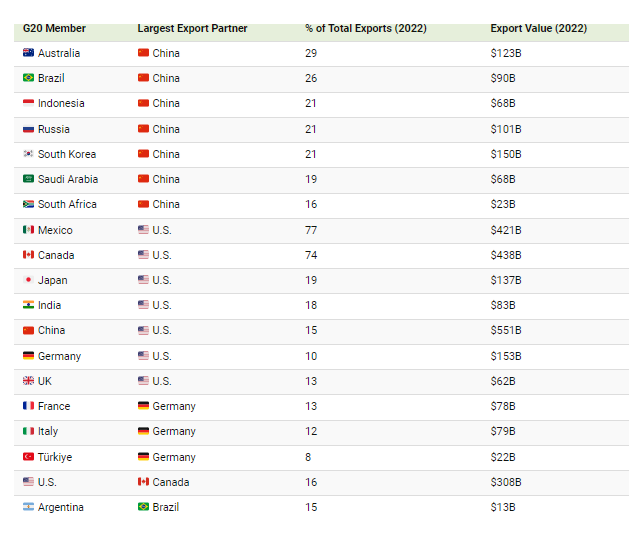Click the Germany flag in the France row
The width and height of the screenshot is (644, 542).
(143, 406)
